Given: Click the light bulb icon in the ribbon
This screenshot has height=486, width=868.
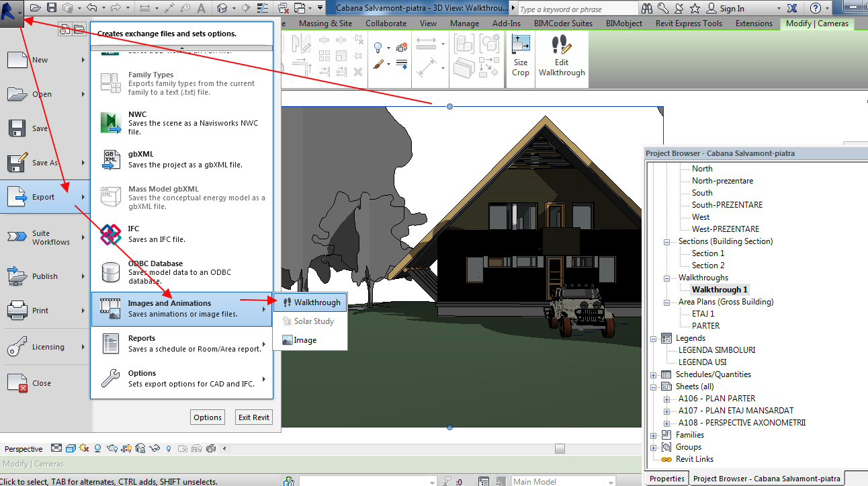Looking at the screenshot, I should point(378,47).
